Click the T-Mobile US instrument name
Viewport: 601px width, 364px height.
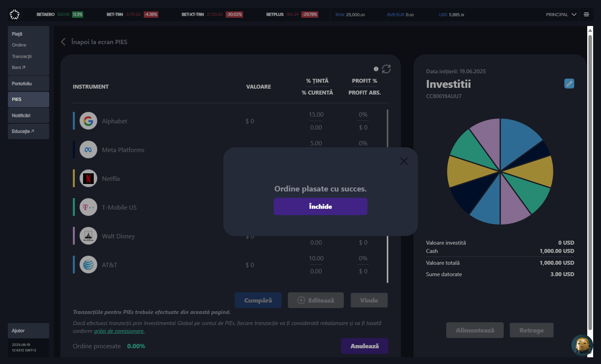[x=119, y=207]
